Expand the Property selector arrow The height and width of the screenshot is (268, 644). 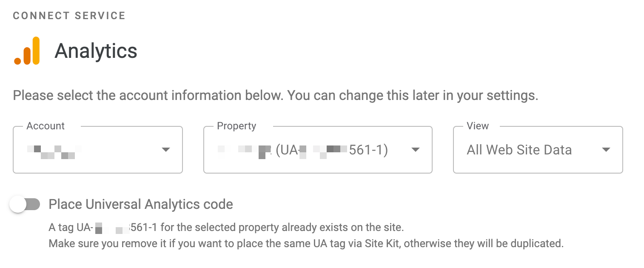point(416,150)
